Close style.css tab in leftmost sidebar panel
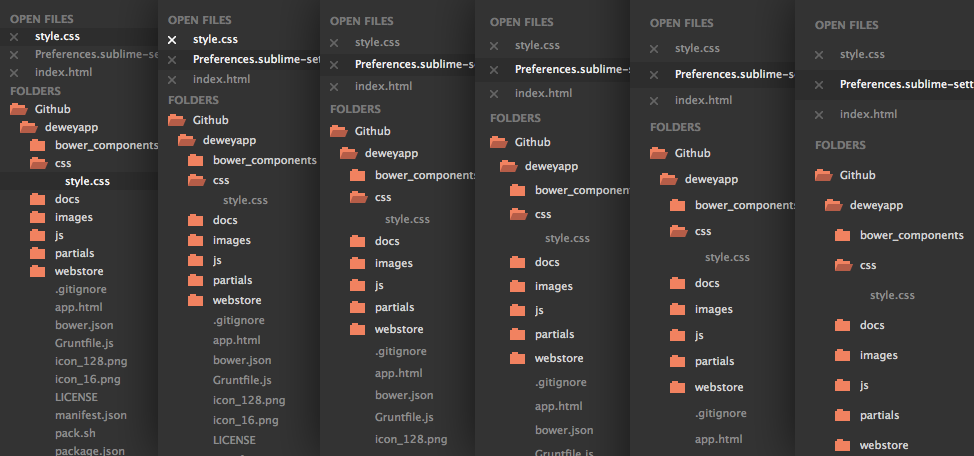Image resolution: width=974 pixels, height=456 pixels. pyautogui.click(x=14, y=37)
